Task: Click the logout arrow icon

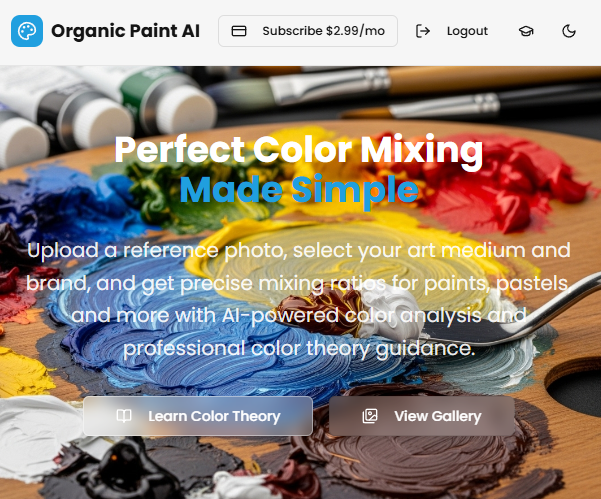Action: click(423, 31)
